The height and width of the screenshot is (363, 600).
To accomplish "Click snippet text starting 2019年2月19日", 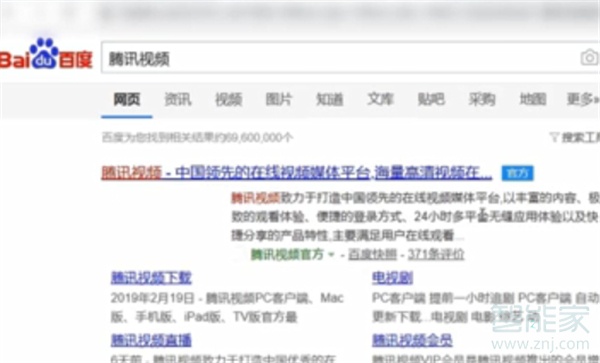I will click(x=227, y=307).
